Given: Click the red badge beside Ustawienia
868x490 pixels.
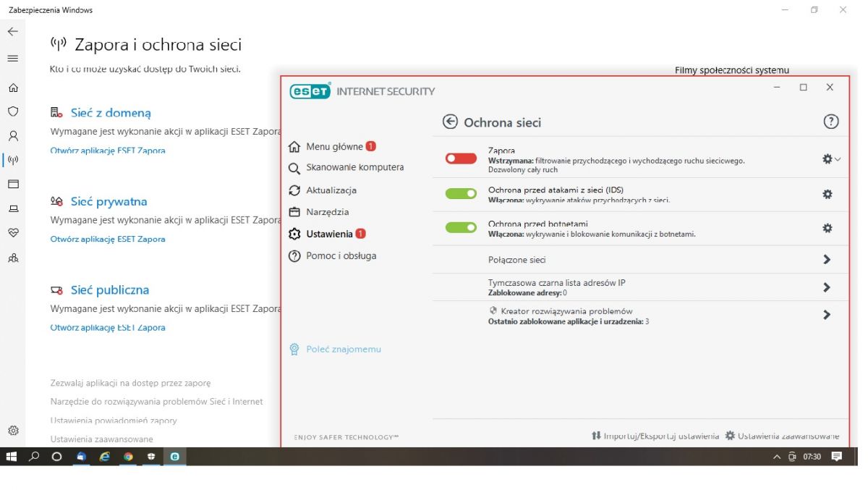Looking at the screenshot, I should point(360,234).
